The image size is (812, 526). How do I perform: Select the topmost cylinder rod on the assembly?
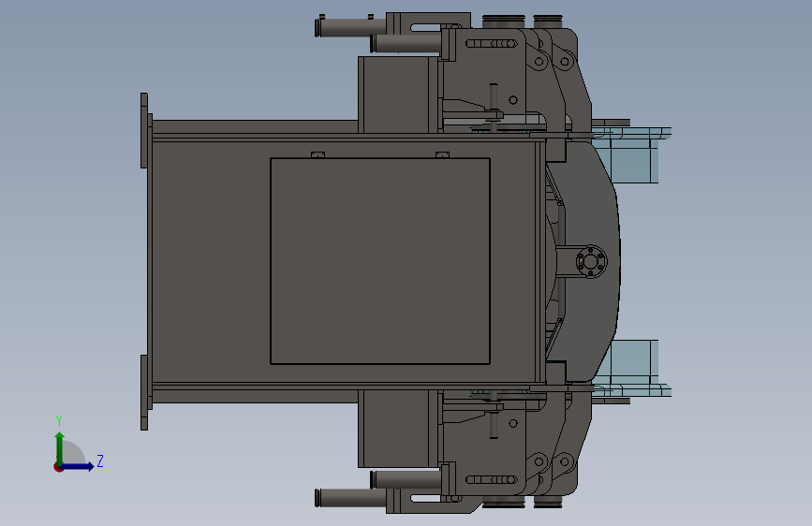coord(350,26)
